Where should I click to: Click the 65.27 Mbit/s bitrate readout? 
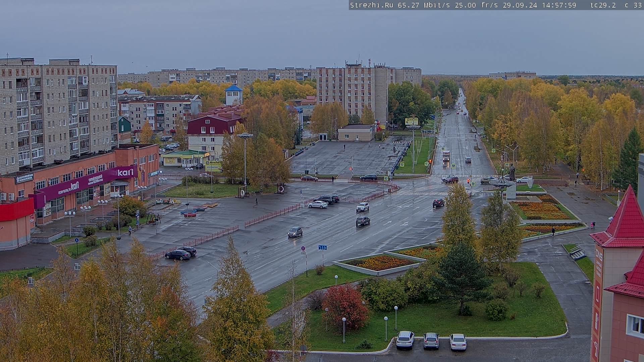tap(424, 5)
